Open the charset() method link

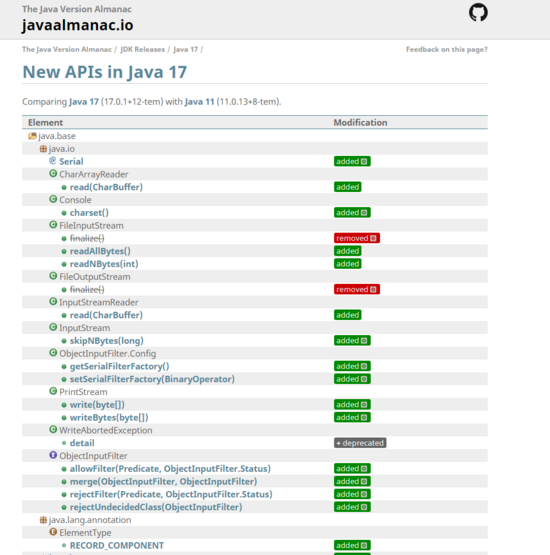[x=89, y=213]
